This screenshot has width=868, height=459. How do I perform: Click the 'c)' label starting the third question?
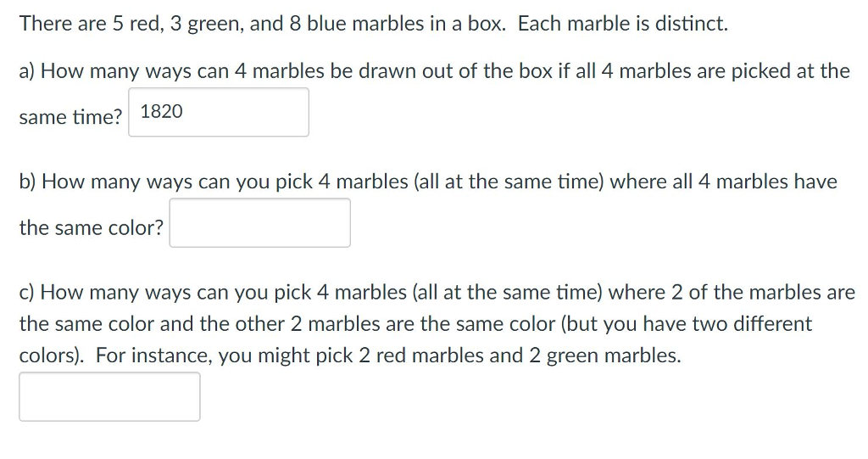27,293
